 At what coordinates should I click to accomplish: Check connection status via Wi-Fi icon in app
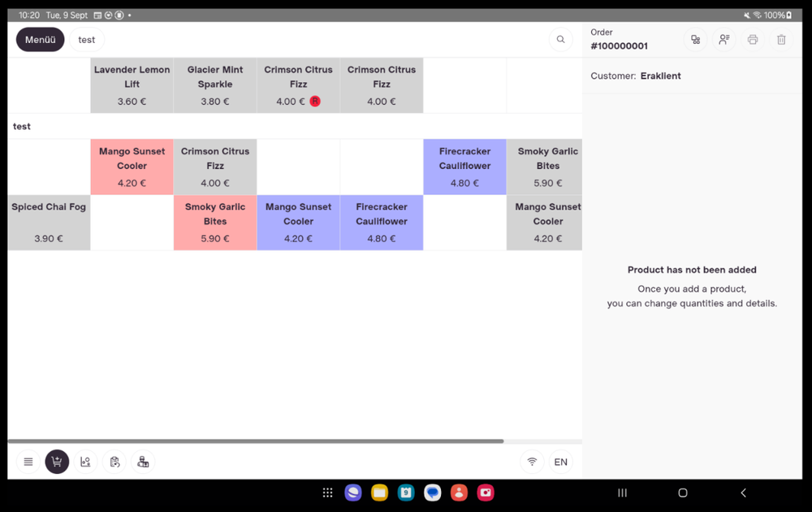[x=532, y=462]
